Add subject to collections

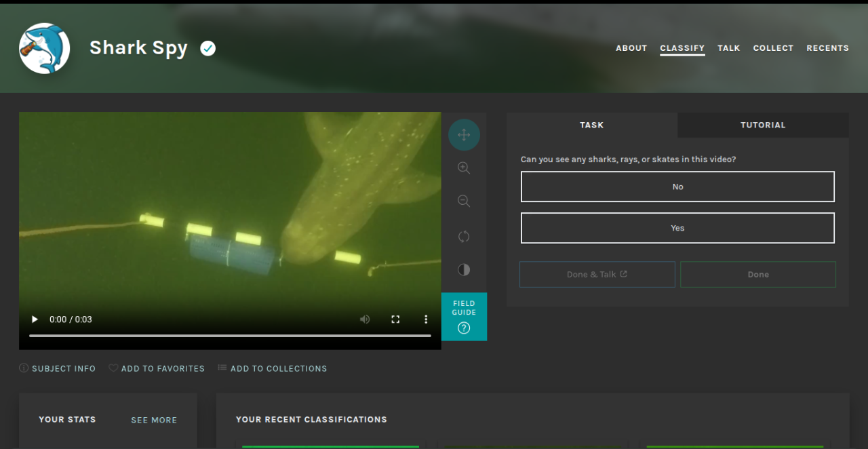click(x=272, y=368)
